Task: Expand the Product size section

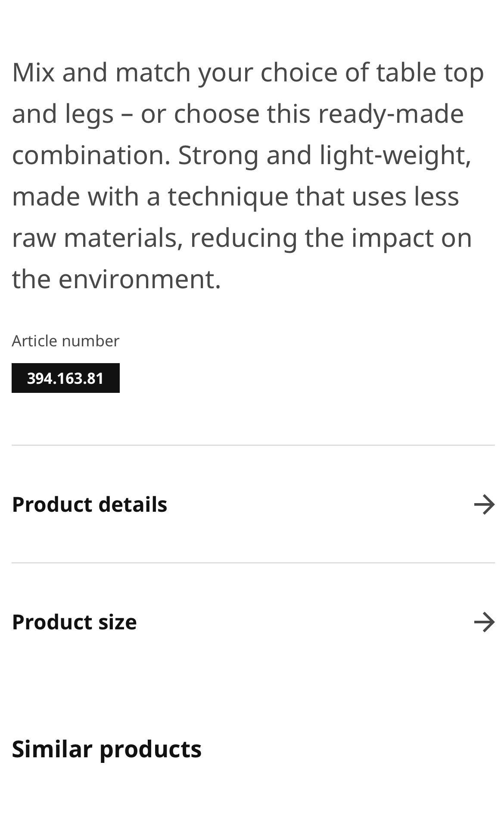Action: 74,622
